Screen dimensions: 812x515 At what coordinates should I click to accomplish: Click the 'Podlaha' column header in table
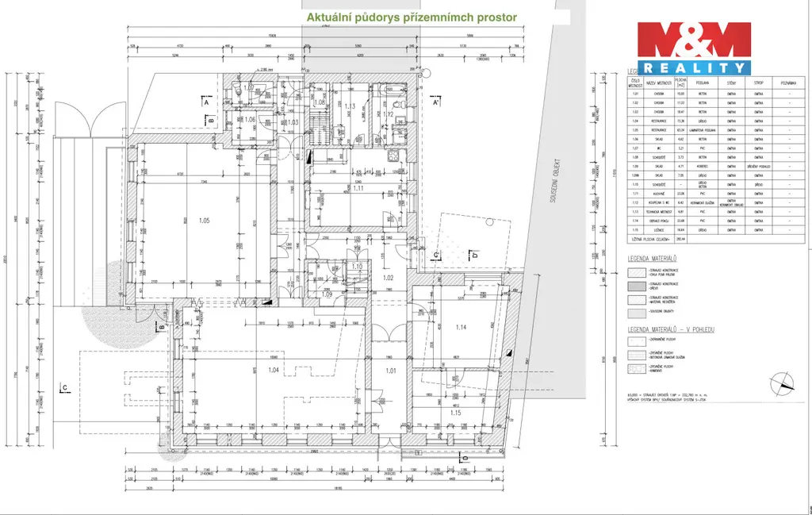click(703, 82)
